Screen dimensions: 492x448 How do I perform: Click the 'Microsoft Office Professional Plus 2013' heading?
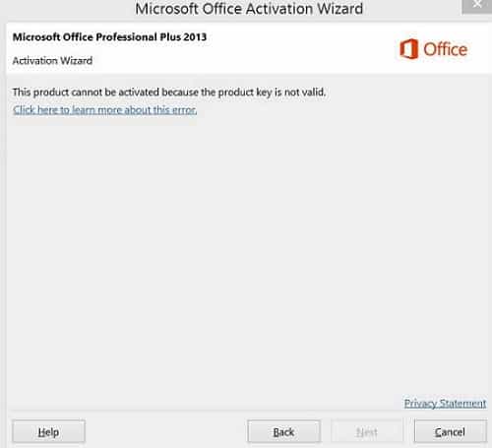(x=109, y=36)
